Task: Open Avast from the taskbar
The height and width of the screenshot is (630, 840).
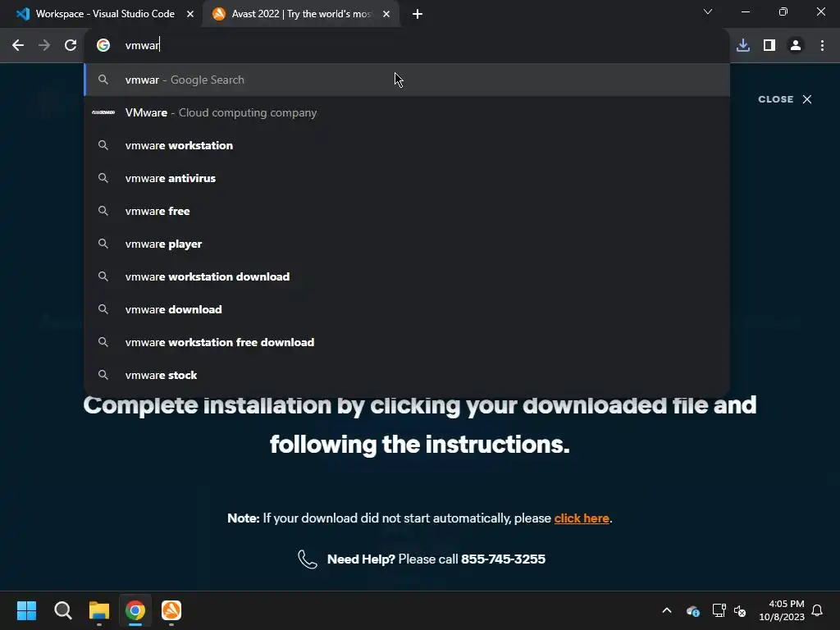Action: pos(171,610)
